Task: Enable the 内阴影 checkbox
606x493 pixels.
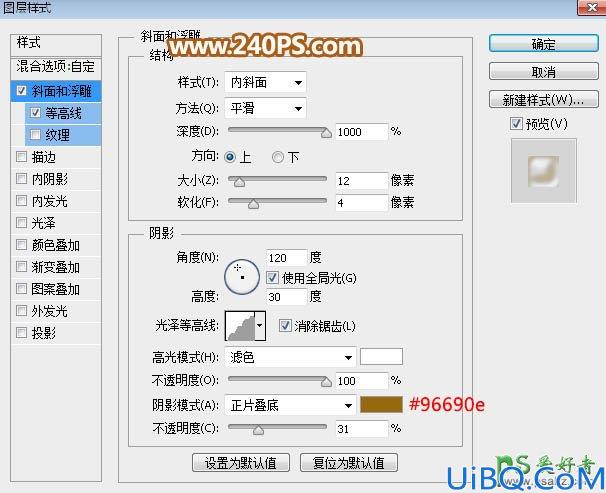Action: click(21, 178)
